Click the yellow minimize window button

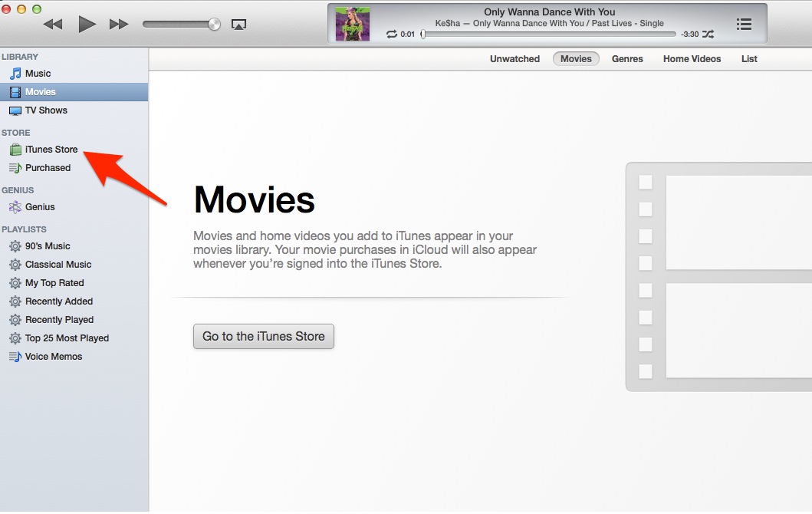(x=21, y=8)
